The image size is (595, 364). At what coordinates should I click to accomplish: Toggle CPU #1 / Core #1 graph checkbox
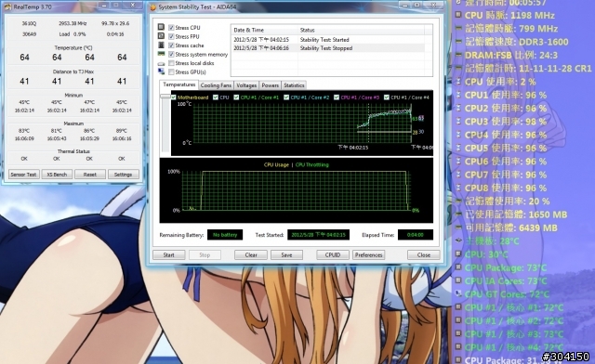coord(236,97)
